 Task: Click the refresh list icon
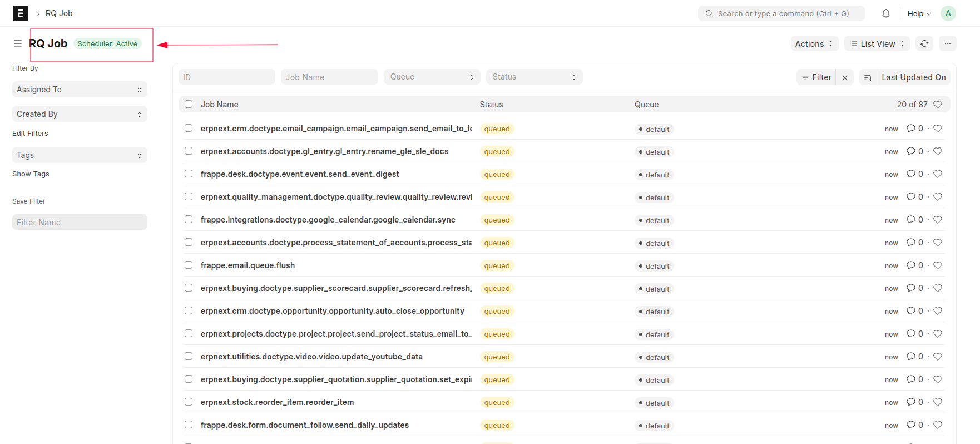(924, 43)
